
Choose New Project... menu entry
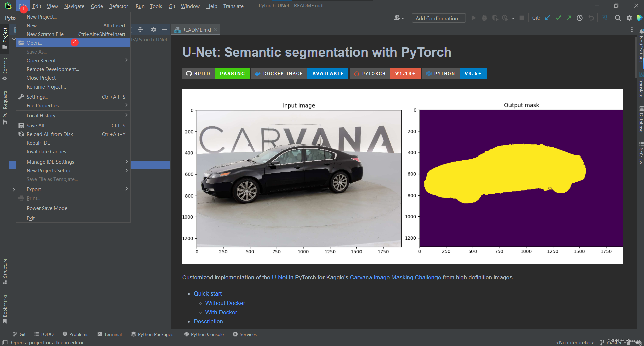coord(73,16)
